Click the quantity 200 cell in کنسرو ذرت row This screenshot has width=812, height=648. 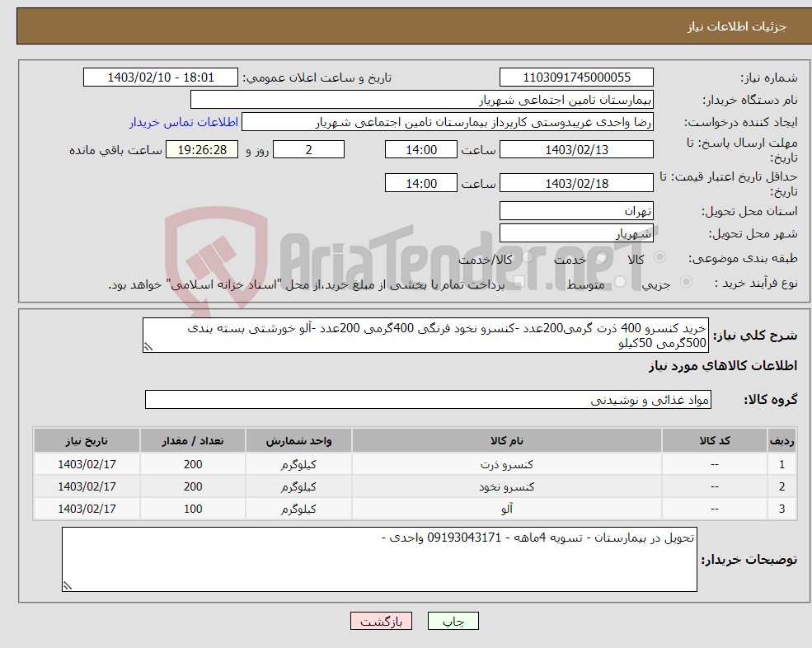click(x=193, y=465)
